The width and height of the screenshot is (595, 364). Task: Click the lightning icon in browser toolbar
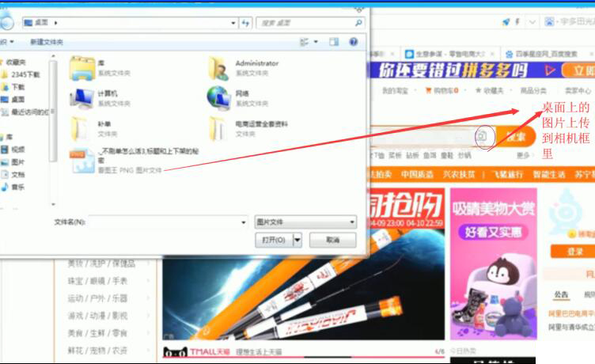coord(517,22)
